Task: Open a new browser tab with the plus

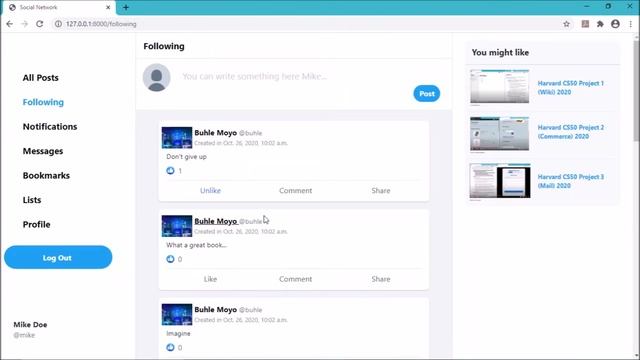Action: (x=126, y=7)
